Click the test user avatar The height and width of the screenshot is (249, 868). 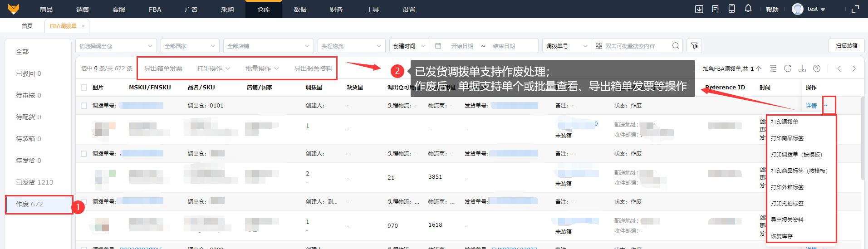pos(797,9)
